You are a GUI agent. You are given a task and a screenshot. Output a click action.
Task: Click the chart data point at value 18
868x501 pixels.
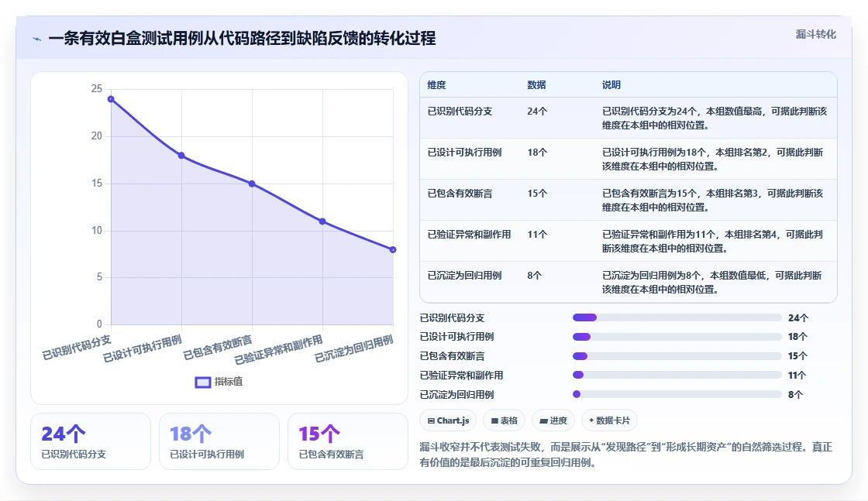tap(181, 156)
